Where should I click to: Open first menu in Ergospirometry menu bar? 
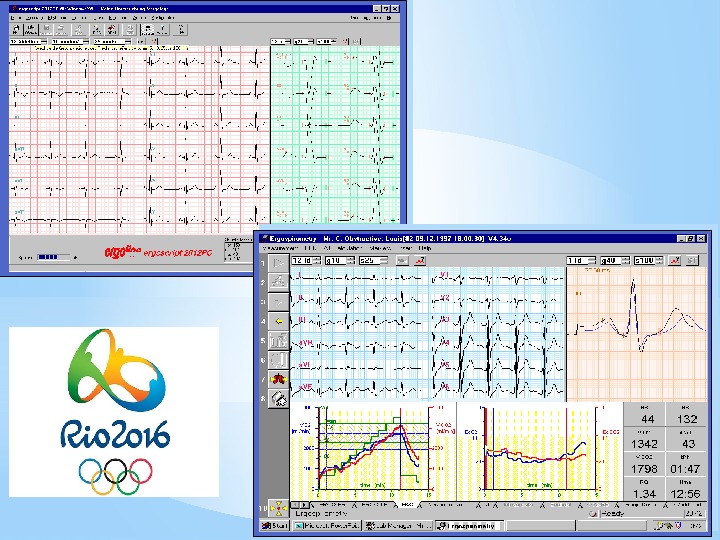pos(279,248)
